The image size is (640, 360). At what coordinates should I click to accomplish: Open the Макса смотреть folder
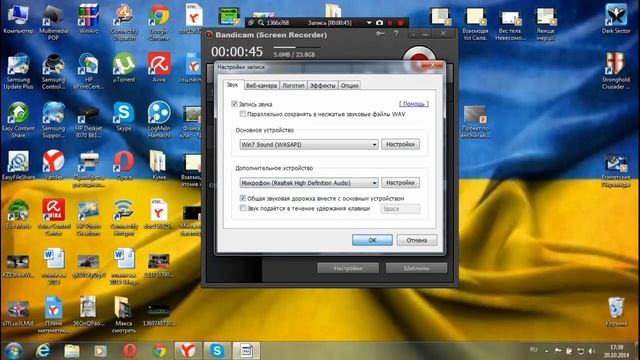click(x=124, y=315)
